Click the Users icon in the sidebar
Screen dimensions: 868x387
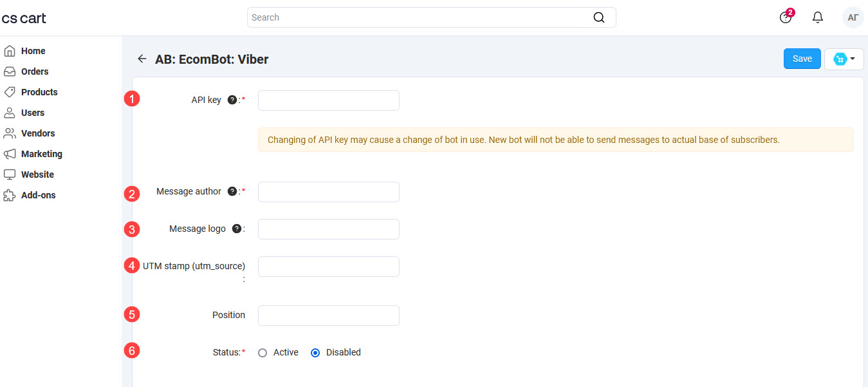(x=10, y=112)
